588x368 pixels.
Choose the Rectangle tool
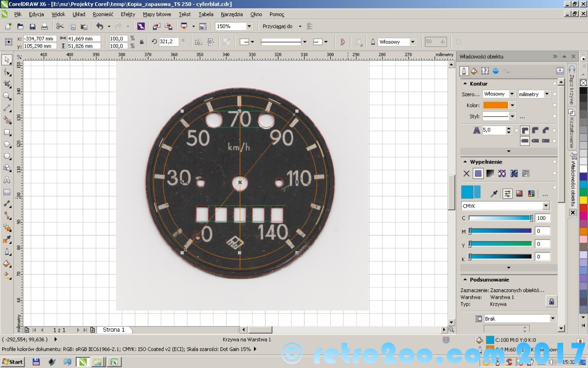(x=7, y=132)
